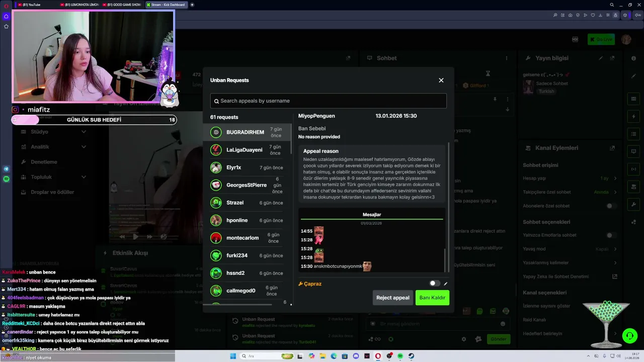Image resolution: width=644 pixels, height=362 pixels.
Task: Click the messages area scrollbar
Action: point(445,260)
